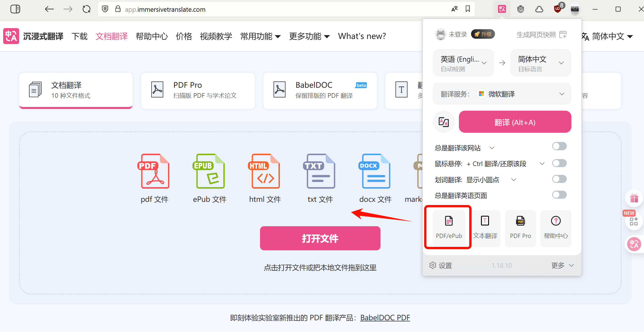Click the NEW apps grid floating icon

[x=634, y=221]
